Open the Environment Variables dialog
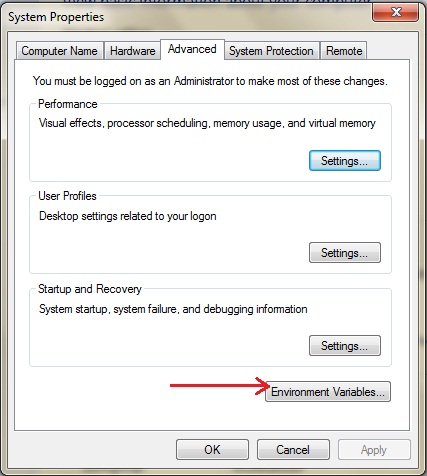Image resolution: width=427 pixels, height=476 pixels. tap(328, 392)
